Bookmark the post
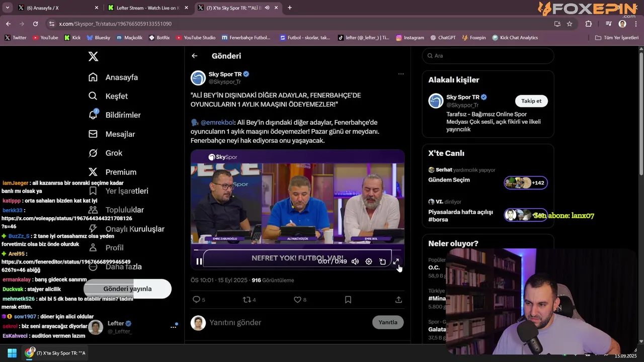644x362 pixels. tap(348, 300)
